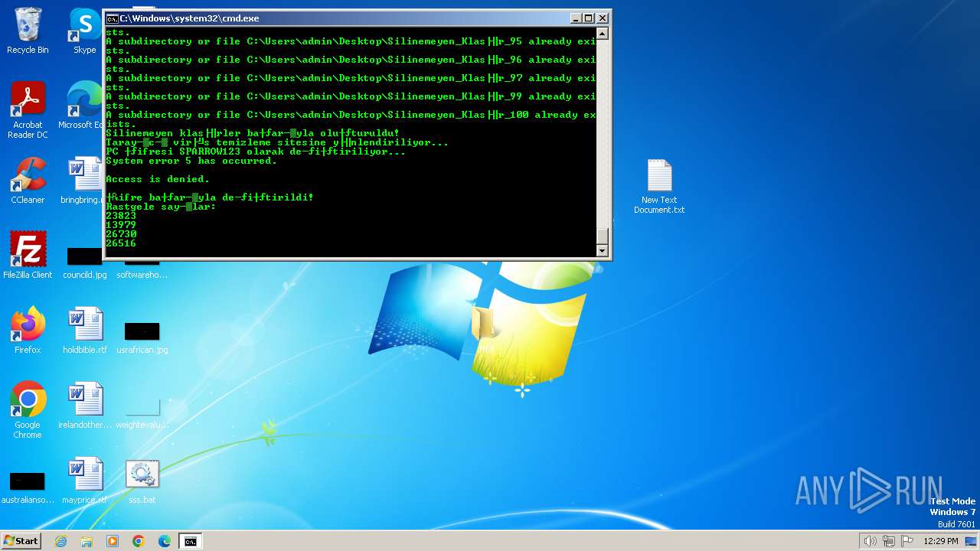Viewport: 980px width, 551px height.
Task: Click number 26730 in console output
Action: pyautogui.click(x=121, y=234)
